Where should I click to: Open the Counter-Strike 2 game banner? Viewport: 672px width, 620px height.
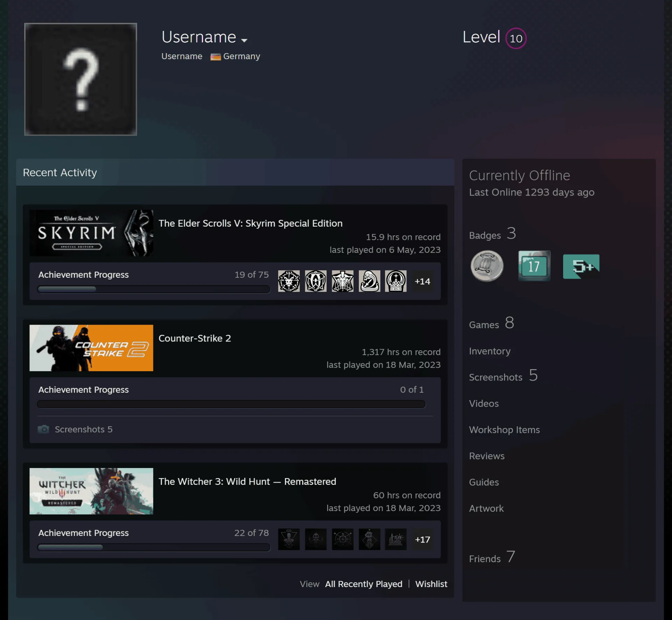[x=91, y=348]
